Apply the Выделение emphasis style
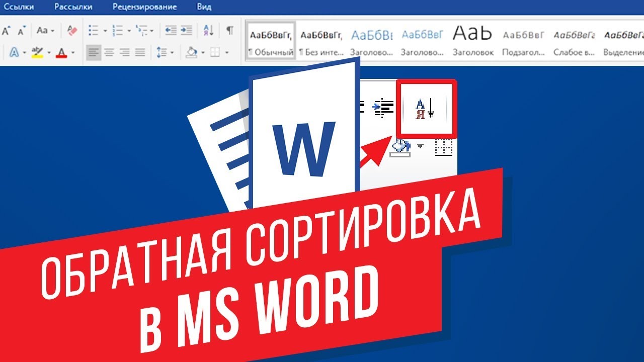The width and height of the screenshot is (644, 362). click(x=623, y=41)
